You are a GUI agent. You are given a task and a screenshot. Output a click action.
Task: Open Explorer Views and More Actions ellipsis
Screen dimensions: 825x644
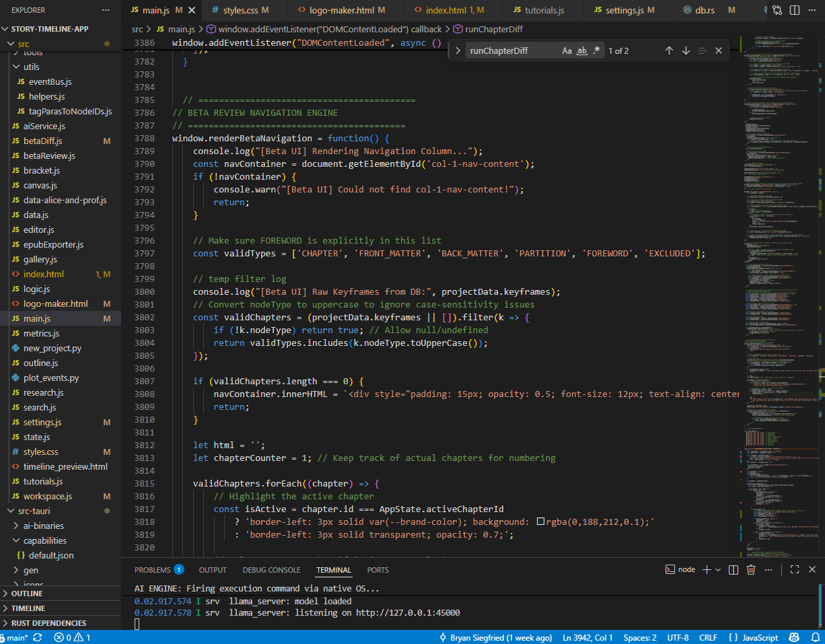105,10
